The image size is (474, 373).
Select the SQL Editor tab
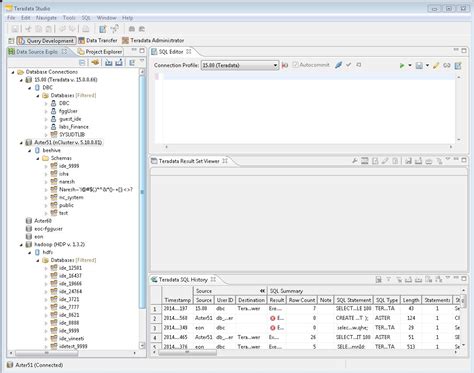pyautogui.click(x=171, y=52)
